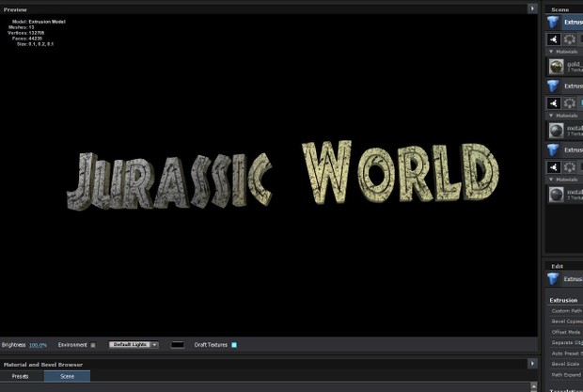Click the group icon under the bottom Extrusion model
Image resolution: width=583 pixels, height=392 pixels.
click(x=554, y=167)
